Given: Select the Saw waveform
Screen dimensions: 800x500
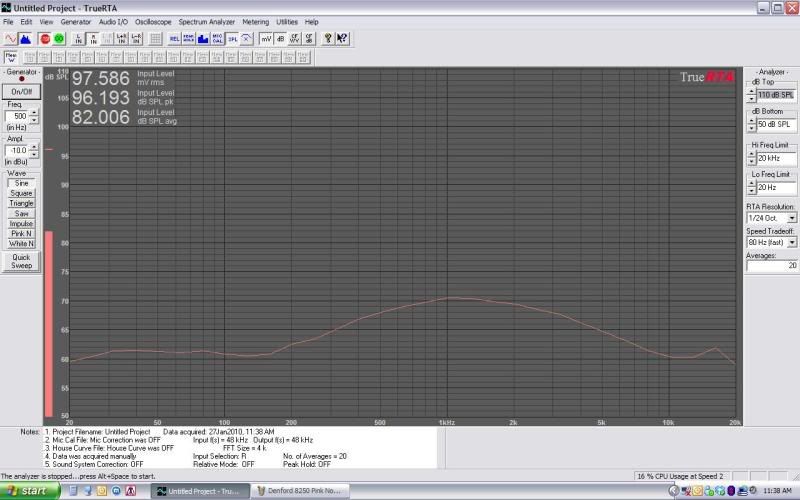Looking at the screenshot, I should [x=21, y=214].
